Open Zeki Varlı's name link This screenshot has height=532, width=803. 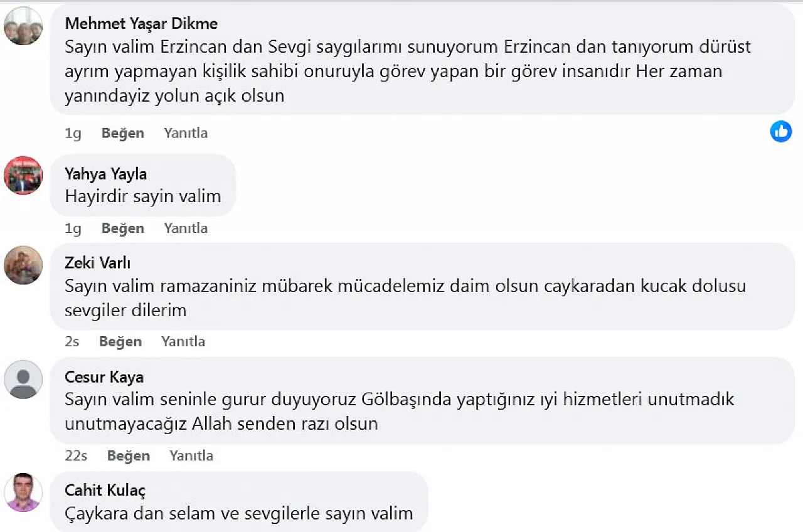(x=97, y=263)
